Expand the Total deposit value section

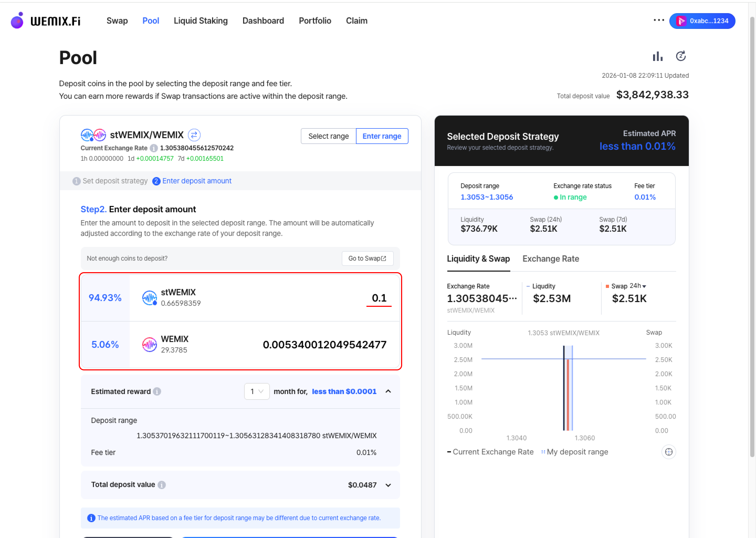point(388,485)
